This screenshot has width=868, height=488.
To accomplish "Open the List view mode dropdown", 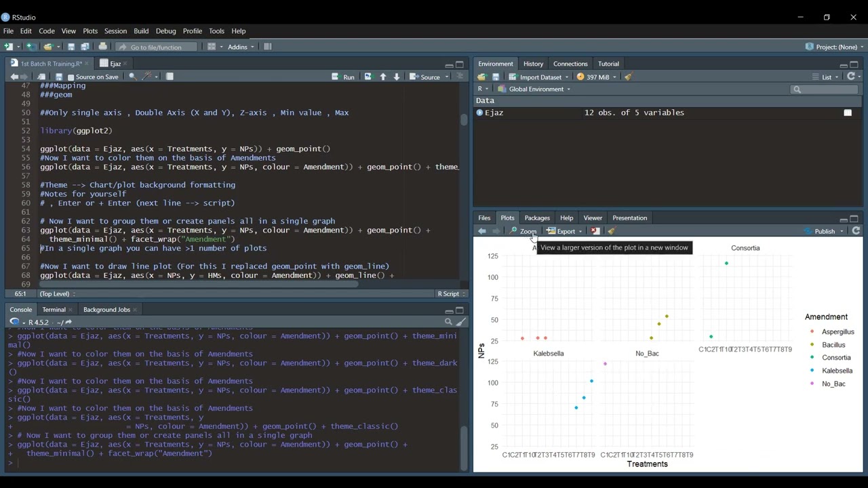I will click(826, 77).
